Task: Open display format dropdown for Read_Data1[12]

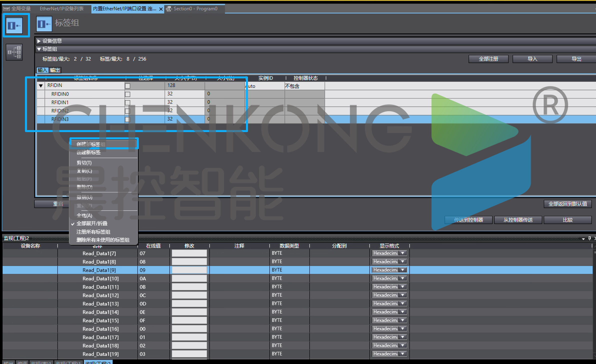Action: click(402, 295)
